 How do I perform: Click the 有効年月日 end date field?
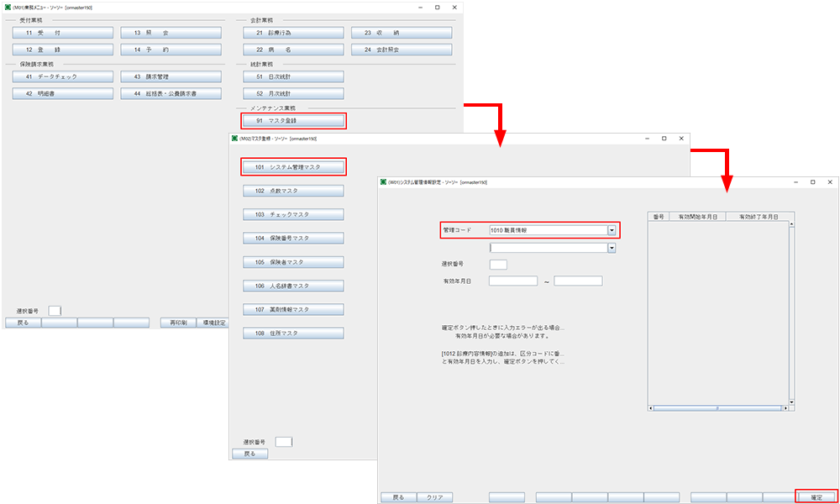pyautogui.click(x=578, y=281)
